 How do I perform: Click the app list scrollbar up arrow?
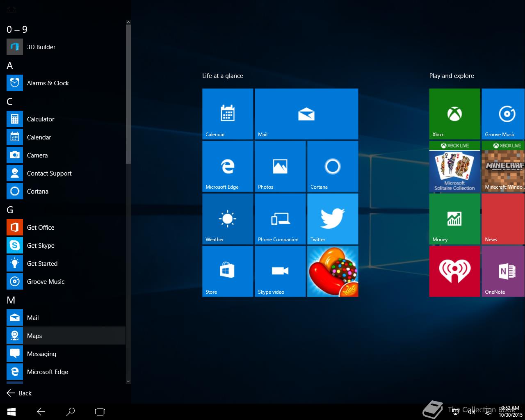[x=128, y=22]
